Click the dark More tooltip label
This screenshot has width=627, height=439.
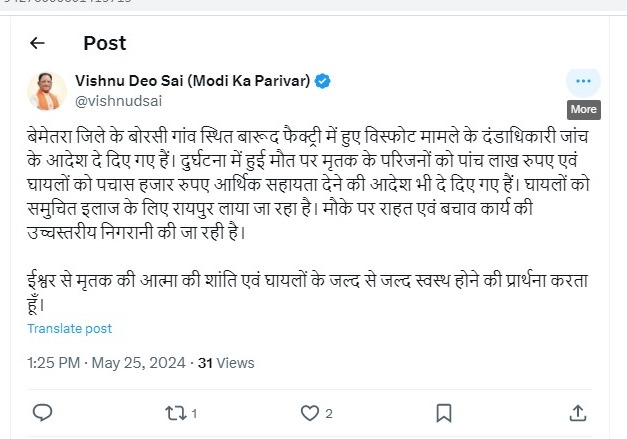[583, 109]
